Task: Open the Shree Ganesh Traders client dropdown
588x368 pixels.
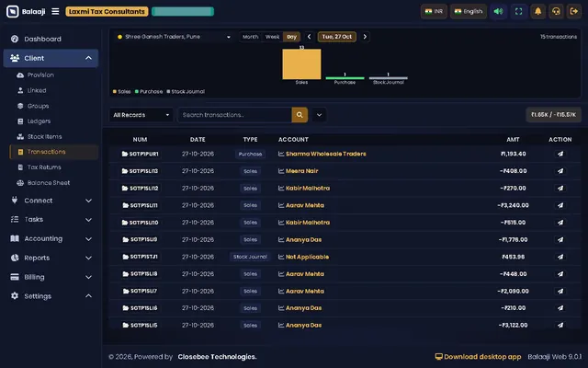Action: pyautogui.click(x=174, y=37)
